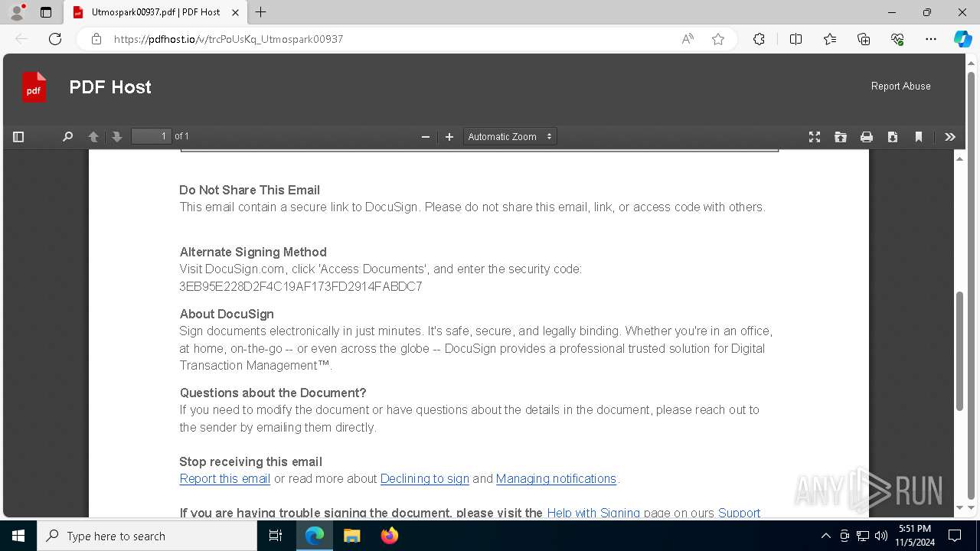980x551 pixels.
Task: Click the Report Abuse link
Action: click(900, 86)
